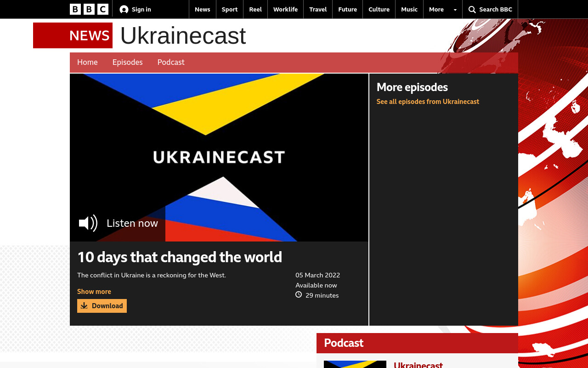
Task: Click the Search BBC field
Action: coord(490,10)
